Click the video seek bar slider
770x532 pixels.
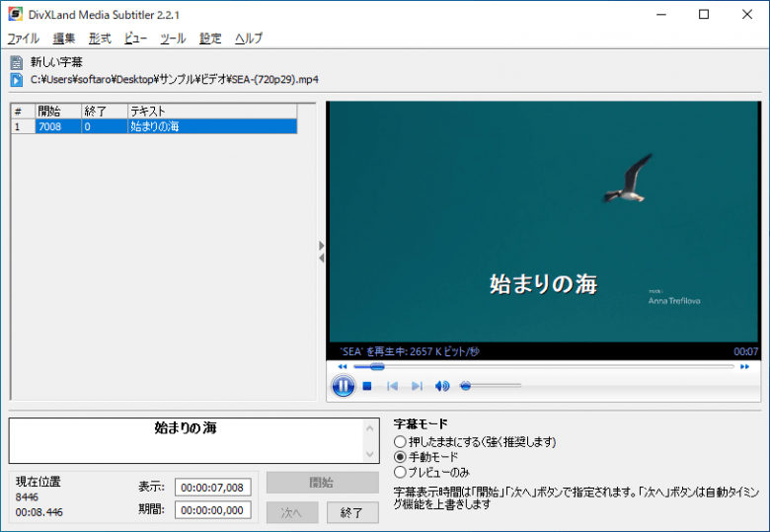377,366
